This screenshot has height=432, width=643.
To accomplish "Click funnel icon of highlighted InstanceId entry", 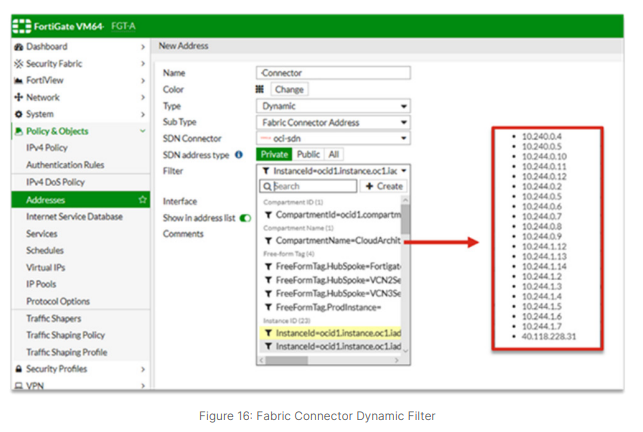I will [268, 333].
